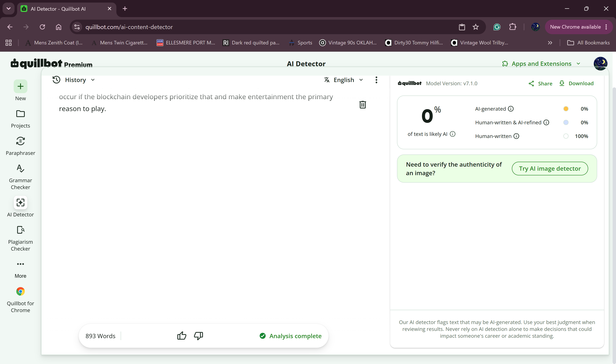Open the user profile avatar on Quillbot page
This screenshot has width=616, height=364.
click(x=600, y=63)
